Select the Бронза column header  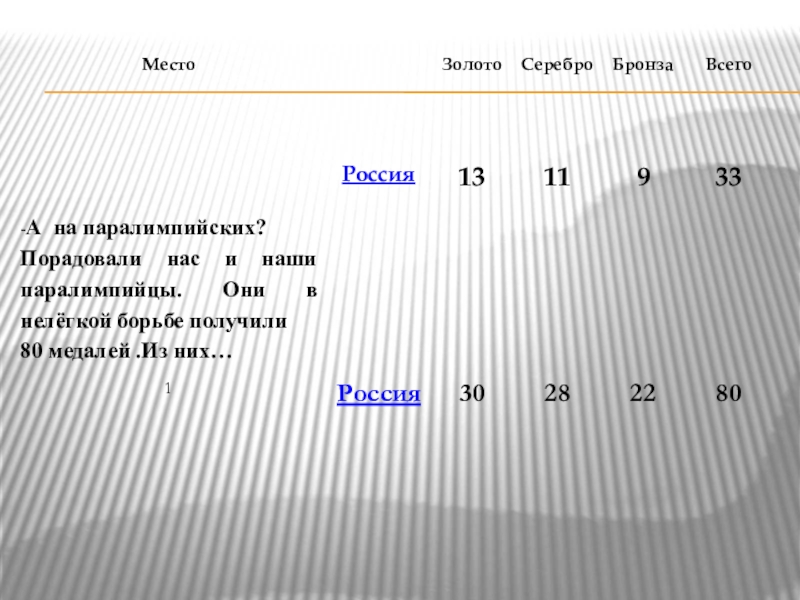[643, 65]
